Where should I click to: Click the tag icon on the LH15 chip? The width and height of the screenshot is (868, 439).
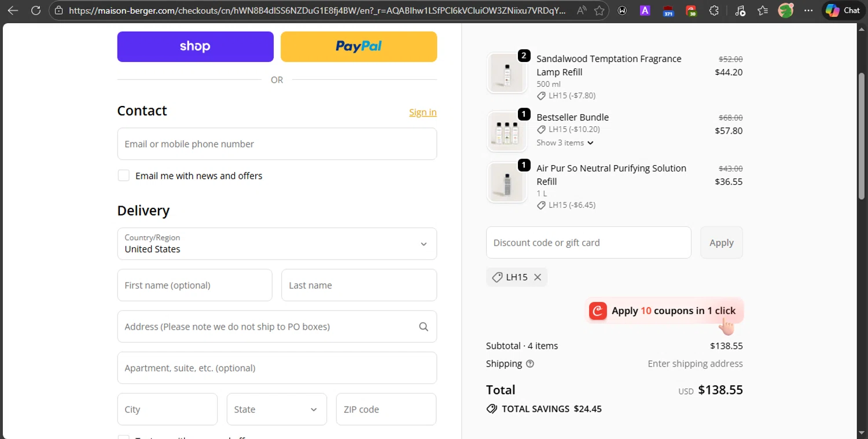pyautogui.click(x=497, y=277)
